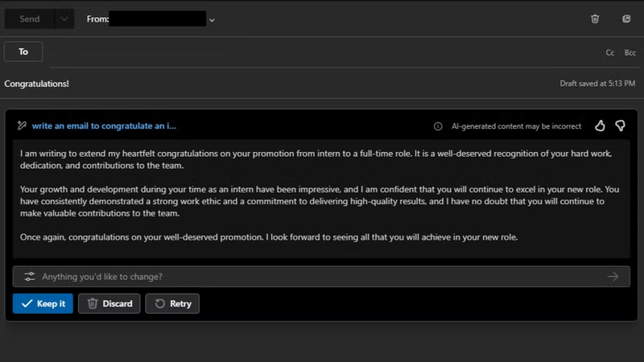Open the "write an email to congratulate" prompt
This screenshot has width=644, height=362.
(x=104, y=125)
